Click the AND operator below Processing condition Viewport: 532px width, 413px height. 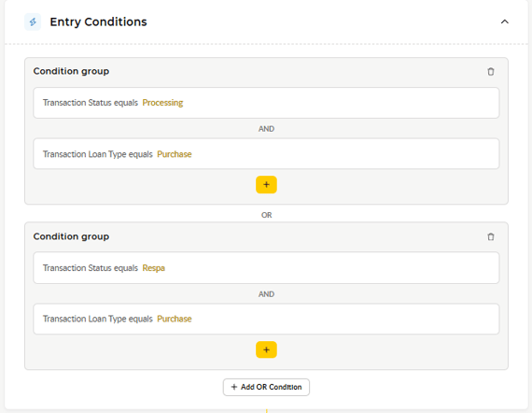[x=266, y=129]
